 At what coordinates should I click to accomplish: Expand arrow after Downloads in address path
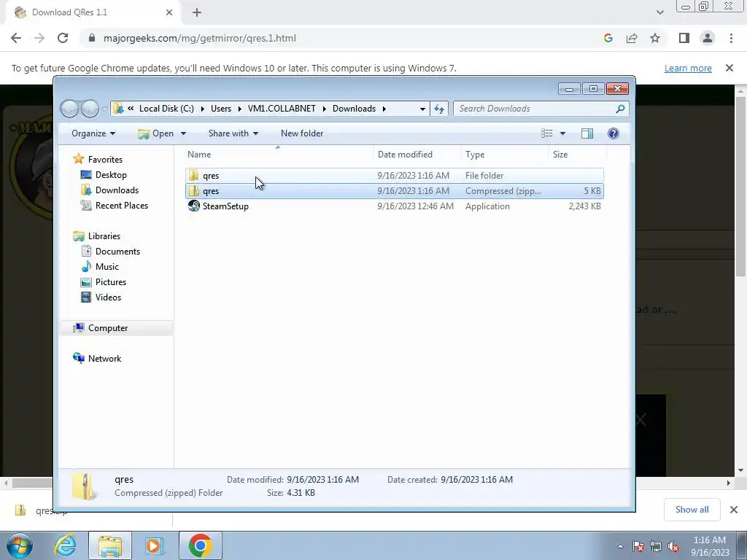point(384,109)
